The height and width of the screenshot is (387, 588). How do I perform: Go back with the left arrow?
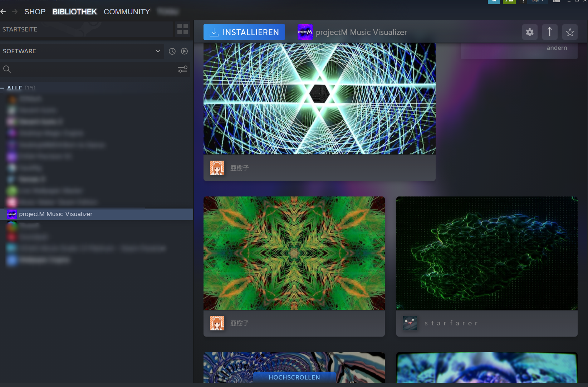pyautogui.click(x=3, y=12)
